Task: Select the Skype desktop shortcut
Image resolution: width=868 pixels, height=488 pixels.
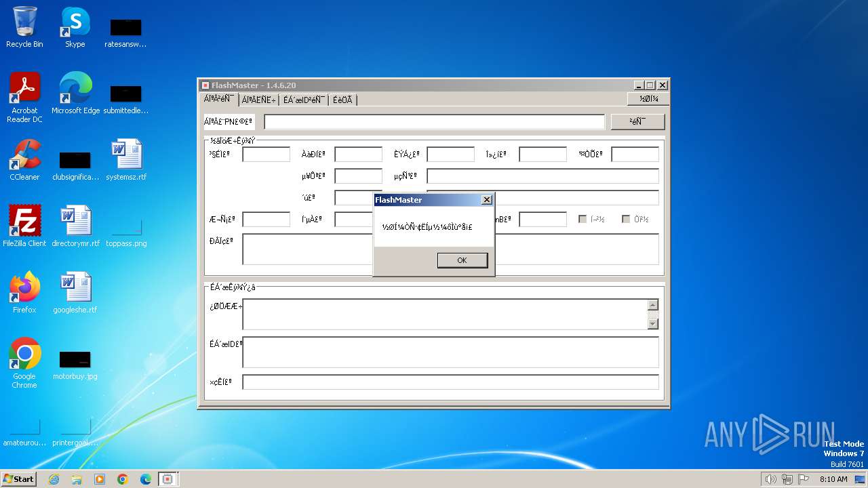Action: (x=75, y=27)
